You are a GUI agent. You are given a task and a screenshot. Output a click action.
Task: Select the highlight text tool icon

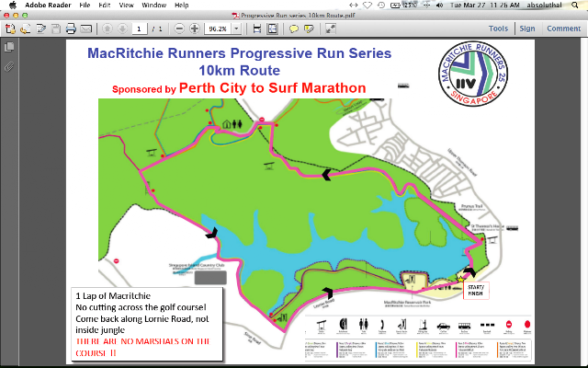309,29
